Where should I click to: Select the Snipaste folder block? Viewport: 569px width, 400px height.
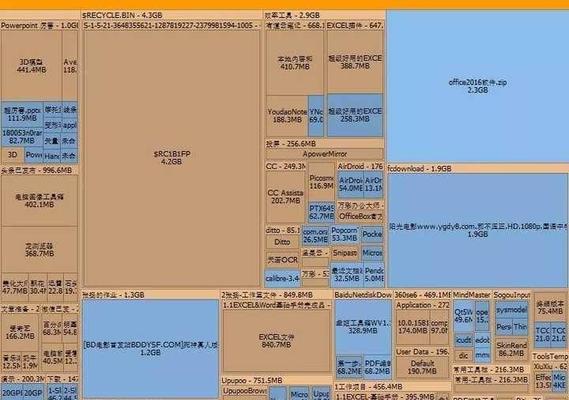tap(344, 253)
